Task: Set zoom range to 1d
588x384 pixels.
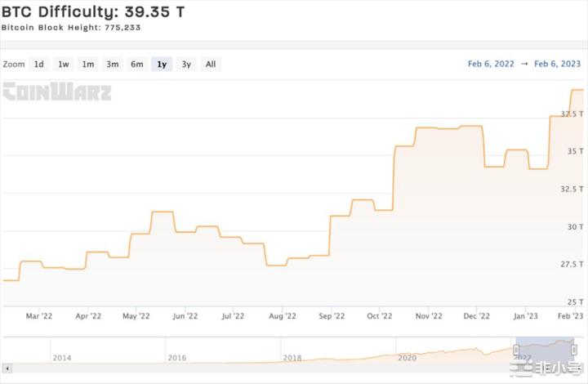Action: [38, 64]
